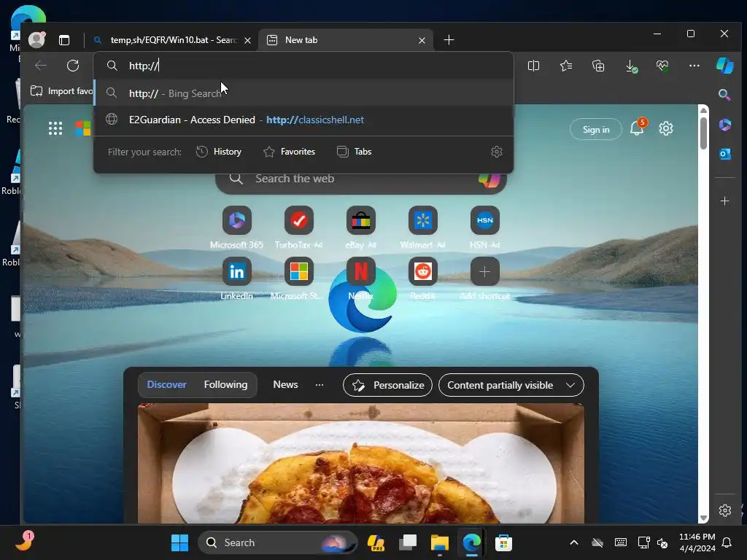This screenshot has width=747, height=560.
Task: Open Collections toolbar icon
Action: click(598, 66)
